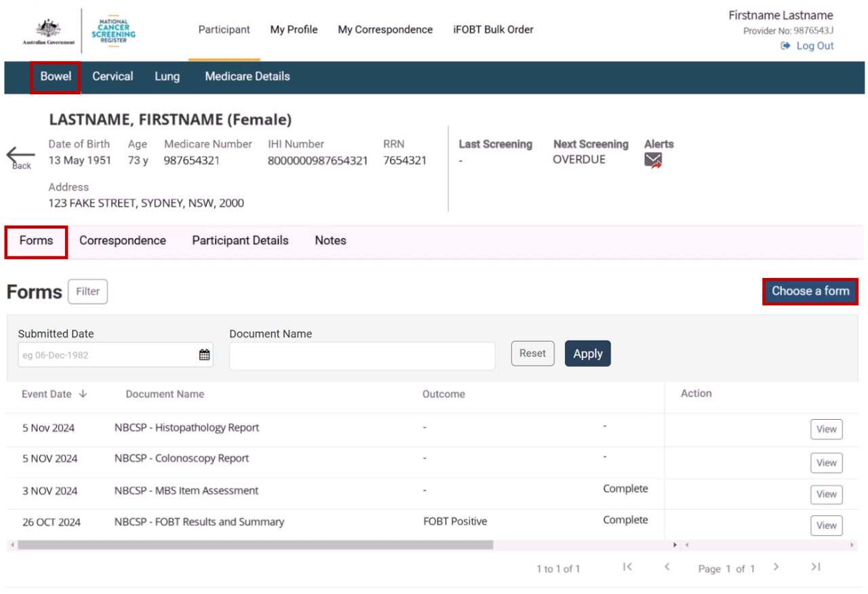Screen dimensions: 868x594
Task: Switch to the Notes tab
Action: (330, 241)
